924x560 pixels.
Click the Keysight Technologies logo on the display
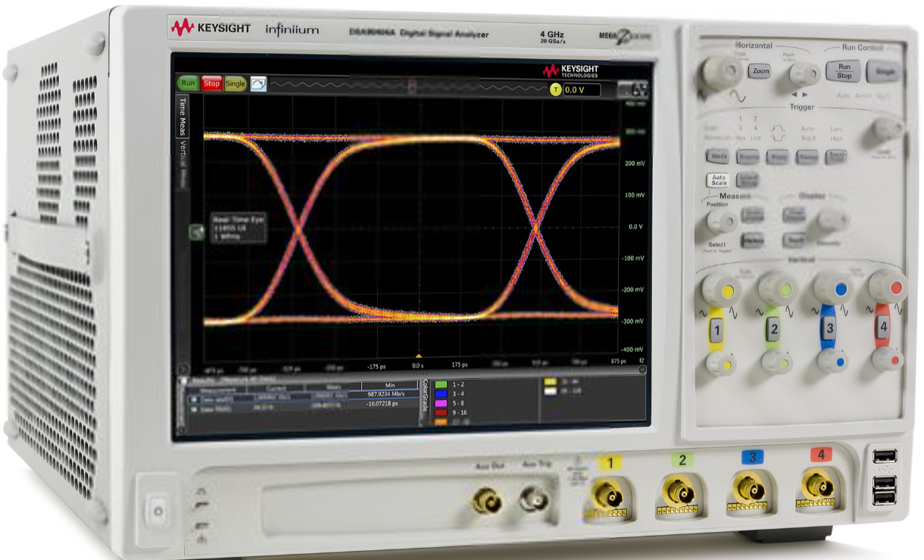coord(571,71)
